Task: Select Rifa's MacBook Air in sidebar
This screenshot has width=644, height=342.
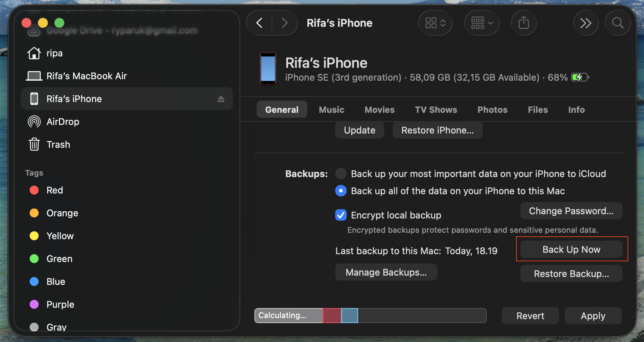Action: (86, 76)
